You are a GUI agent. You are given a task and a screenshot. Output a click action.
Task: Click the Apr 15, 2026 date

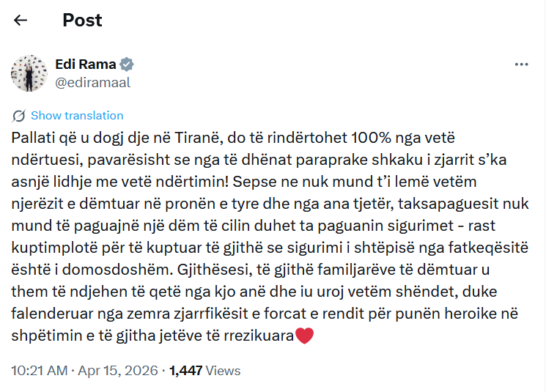(120, 371)
